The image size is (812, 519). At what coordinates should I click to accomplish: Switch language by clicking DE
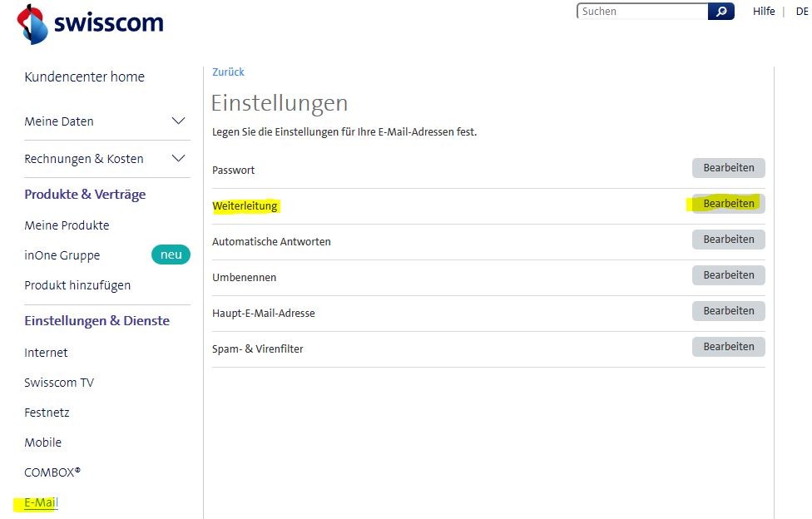coord(802,11)
